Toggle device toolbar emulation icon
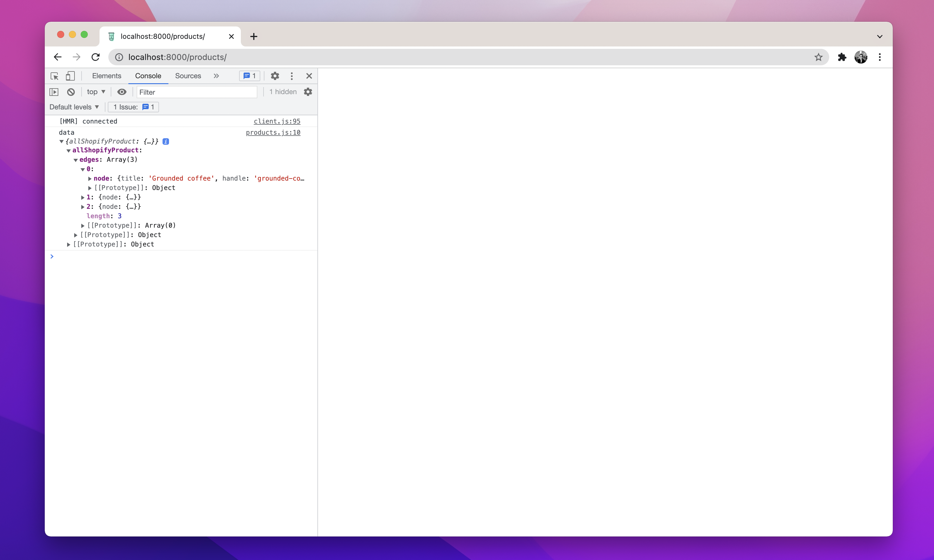Viewport: 934px width, 560px height. (x=70, y=76)
